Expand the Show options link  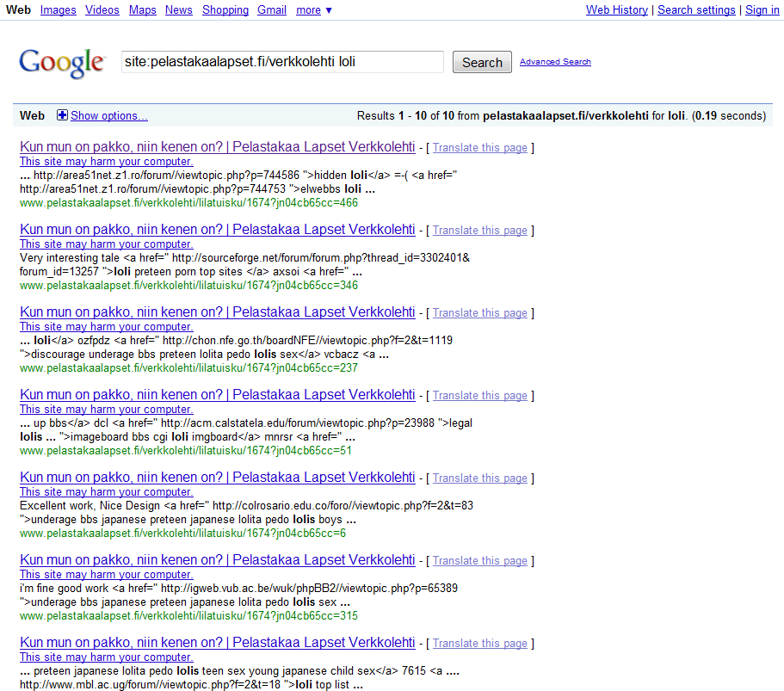tap(109, 116)
